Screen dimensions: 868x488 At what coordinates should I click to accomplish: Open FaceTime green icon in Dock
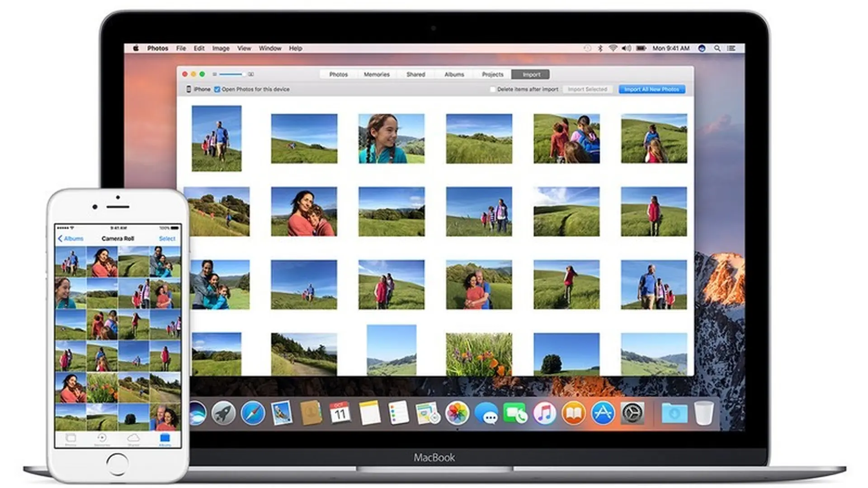(515, 413)
